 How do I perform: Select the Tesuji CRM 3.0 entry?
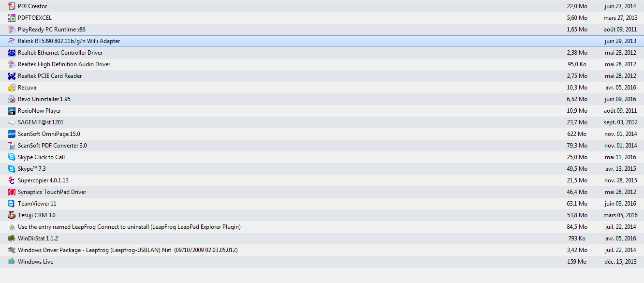(x=37, y=215)
